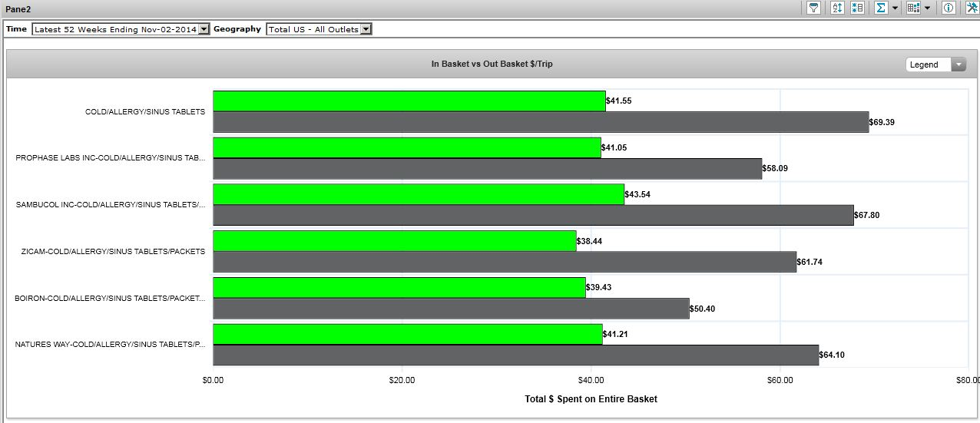Click the Sigma totals icon
The width and height of the screenshot is (980, 423).
pyautogui.click(x=882, y=8)
